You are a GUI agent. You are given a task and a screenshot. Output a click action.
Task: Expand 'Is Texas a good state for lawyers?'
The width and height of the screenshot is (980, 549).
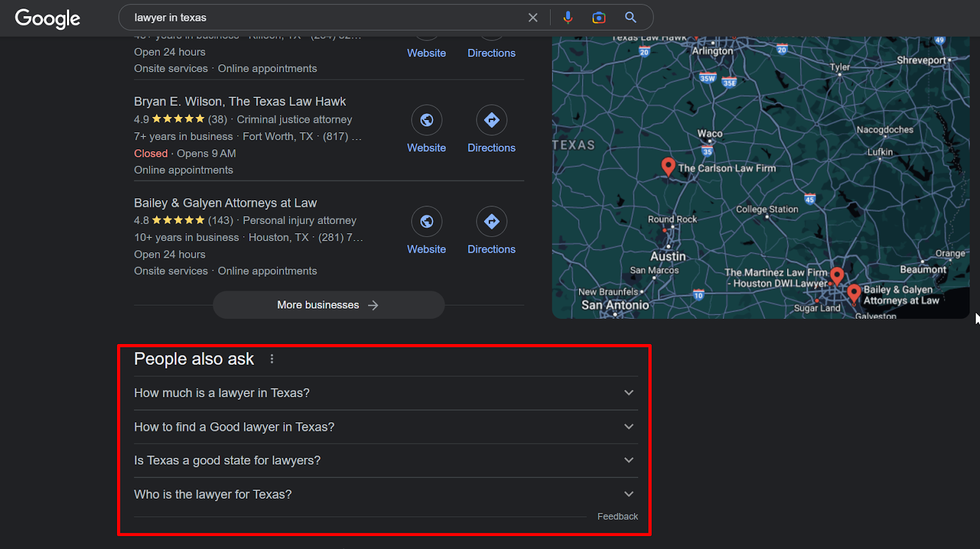pyautogui.click(x=386, y=460)
